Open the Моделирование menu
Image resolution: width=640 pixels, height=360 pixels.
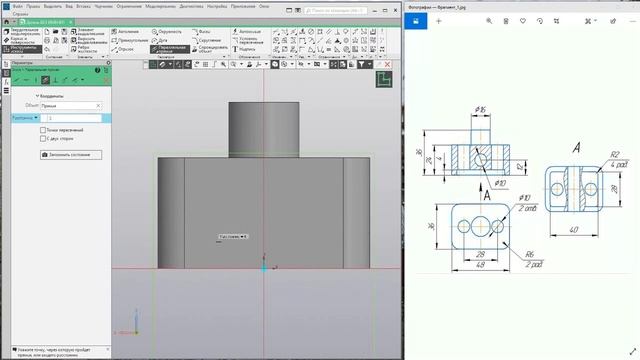point(161,7)
